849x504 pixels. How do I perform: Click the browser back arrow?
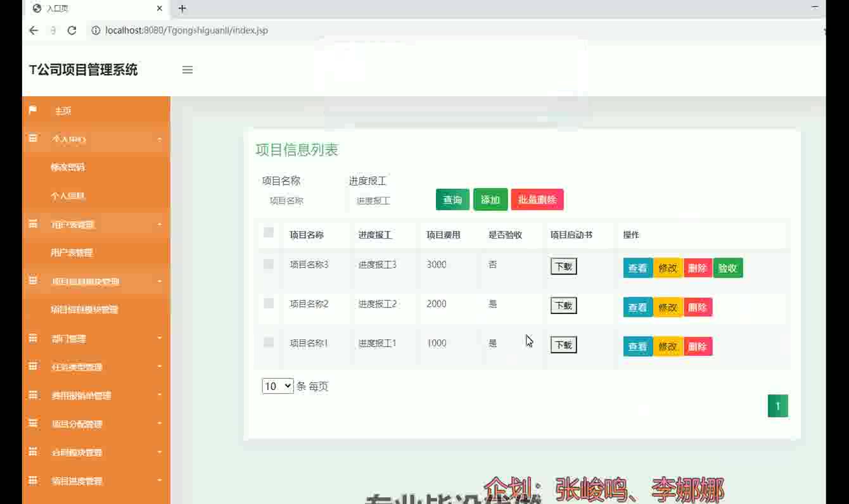click(34, 30)
